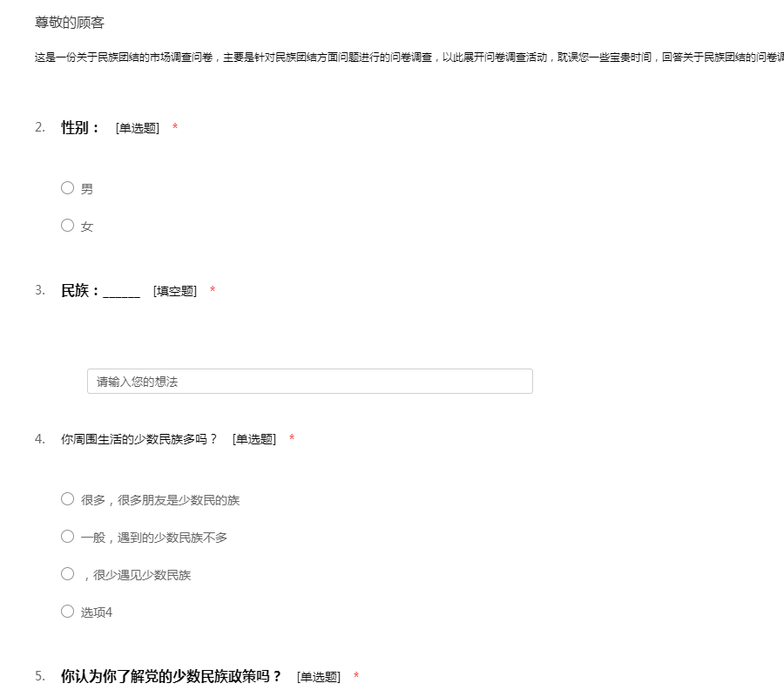Click the red required asterisk on 民族
The image size is (784, 697).
(213, 290)
